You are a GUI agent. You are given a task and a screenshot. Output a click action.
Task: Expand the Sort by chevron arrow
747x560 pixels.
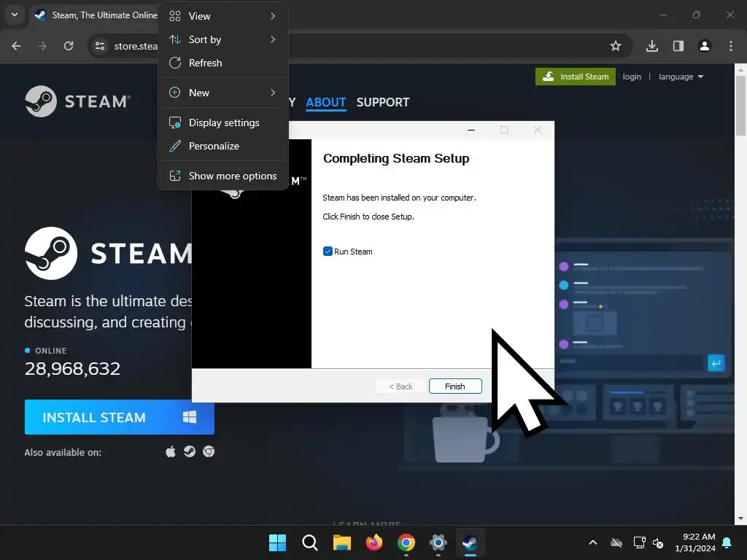(x=273, y=39)
